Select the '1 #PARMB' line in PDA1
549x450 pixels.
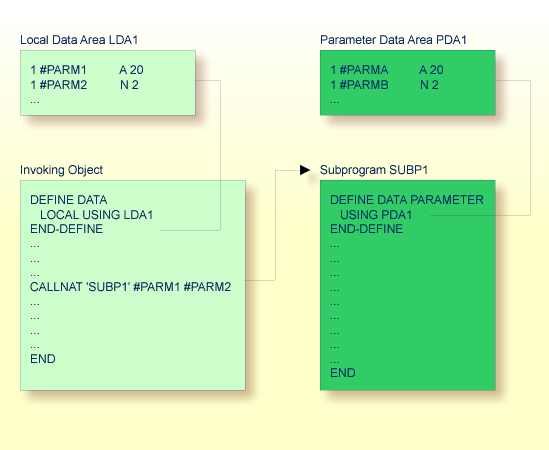point(359,85)
